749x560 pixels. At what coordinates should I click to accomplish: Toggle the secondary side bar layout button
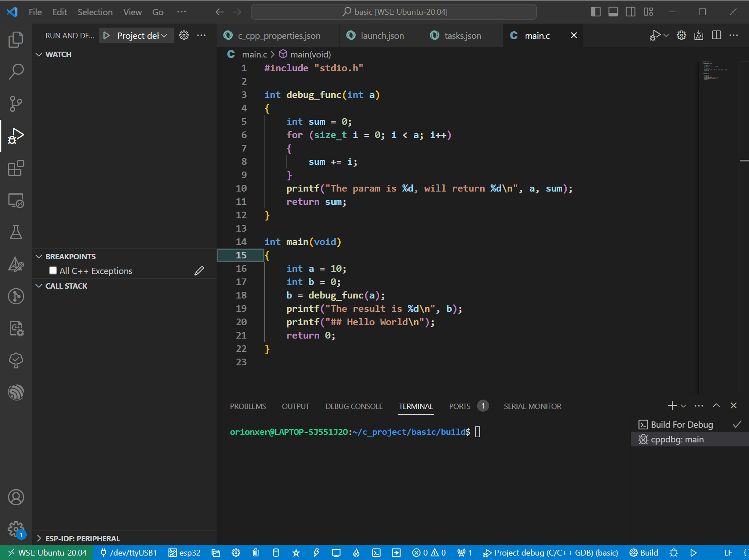point(630,12)
